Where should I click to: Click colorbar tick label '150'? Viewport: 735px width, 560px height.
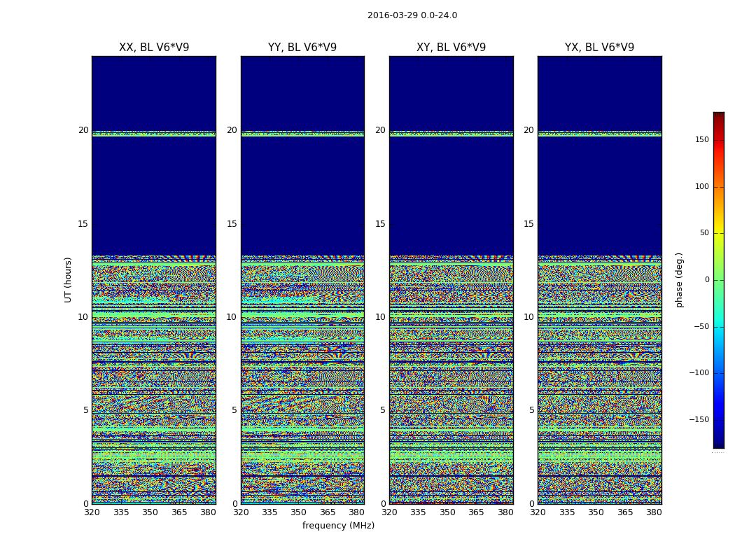[x=702, y=139]
